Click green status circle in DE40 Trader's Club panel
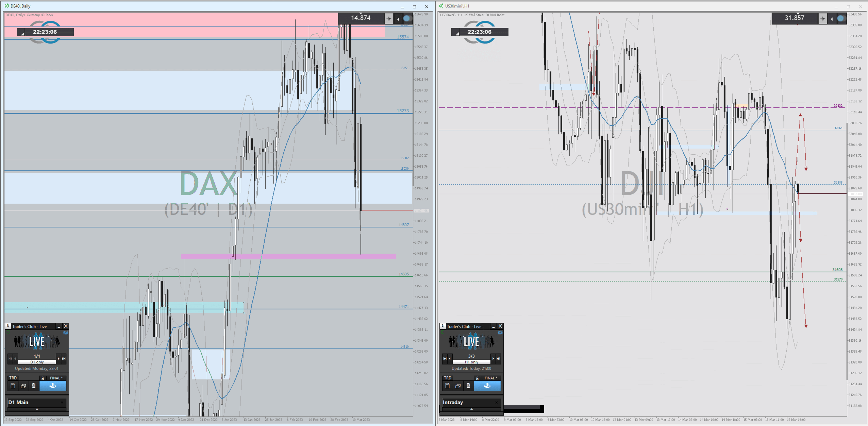Viewport: 868px width, 426px height. [8, 333]
